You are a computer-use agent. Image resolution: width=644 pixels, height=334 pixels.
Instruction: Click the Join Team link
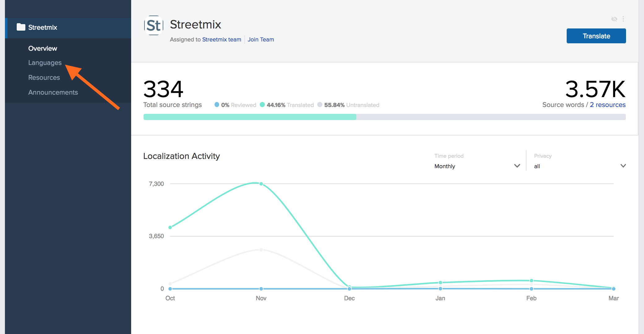point(261,40)
